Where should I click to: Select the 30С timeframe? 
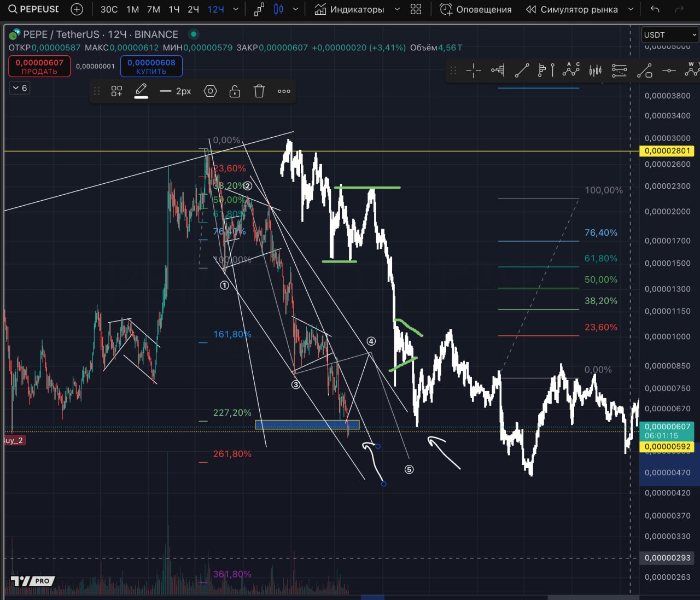coord(109,9)
